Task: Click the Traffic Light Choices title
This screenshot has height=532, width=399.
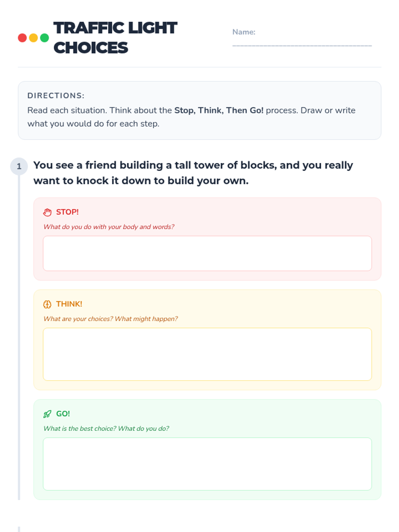Action: click(115, 38)
